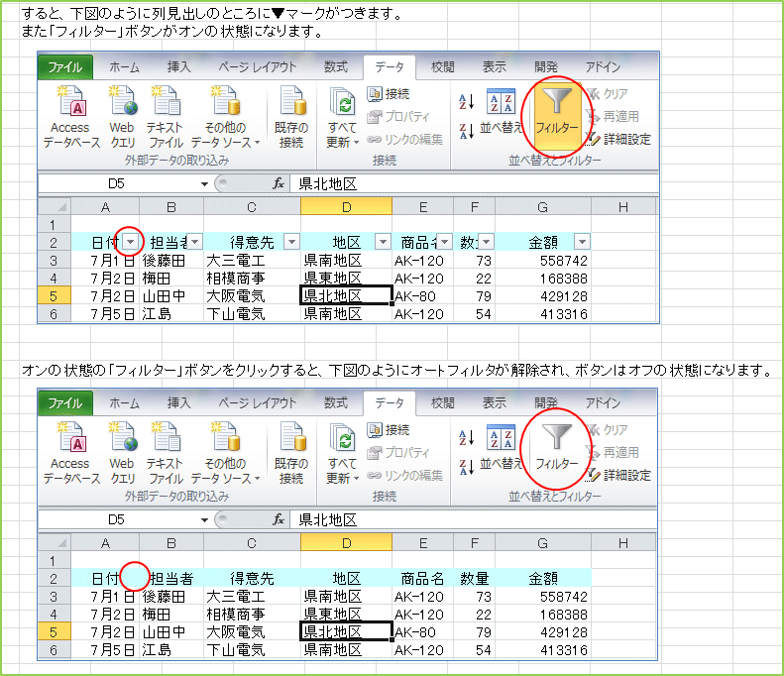The width and height of the screenshot is (784, 676).
Task: Open filter dropdown on 得意先 header
Action: (291, 242)
